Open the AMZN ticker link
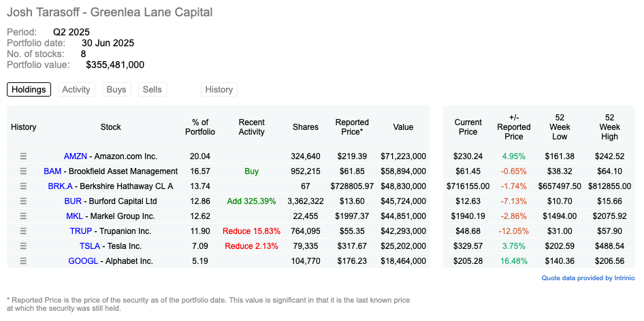Image resolution: width=644 pixels, height=321 pixels. click(x=75, y=156)
